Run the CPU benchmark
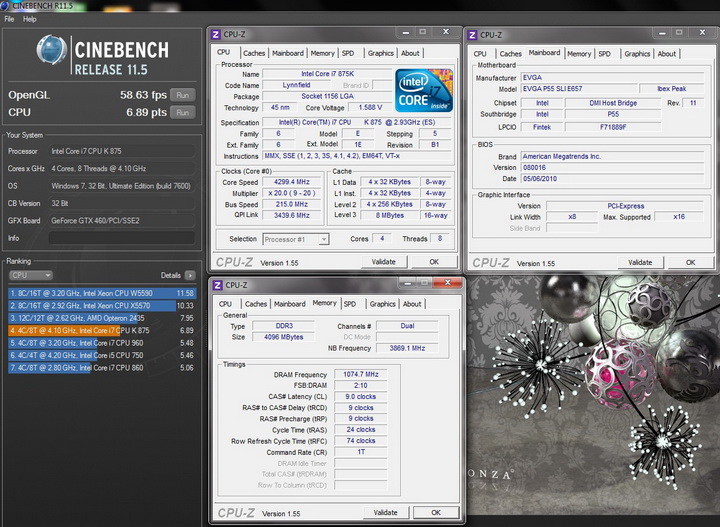This screenshot has height=527, width=720. [x=182, y=112]
